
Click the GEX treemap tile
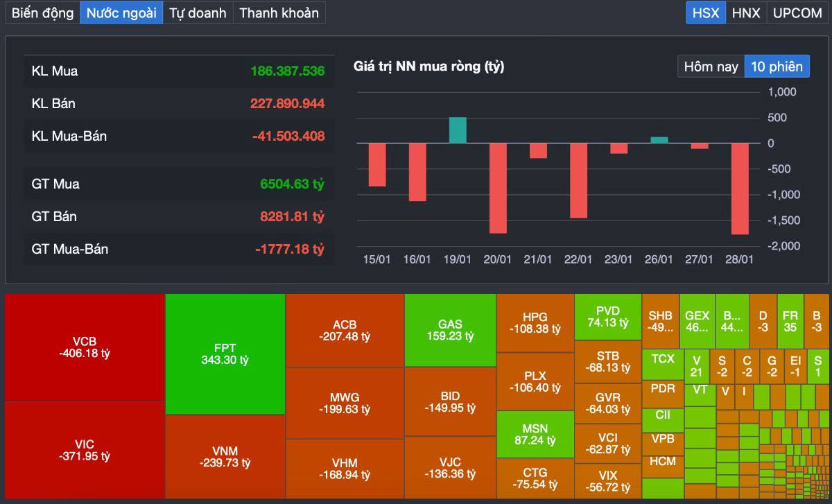pos(697,321)
